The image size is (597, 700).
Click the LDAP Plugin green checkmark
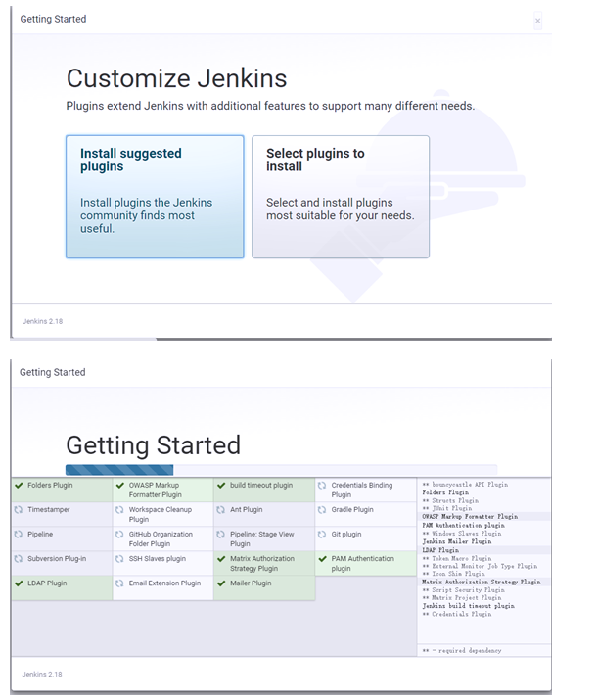[19, 583]
